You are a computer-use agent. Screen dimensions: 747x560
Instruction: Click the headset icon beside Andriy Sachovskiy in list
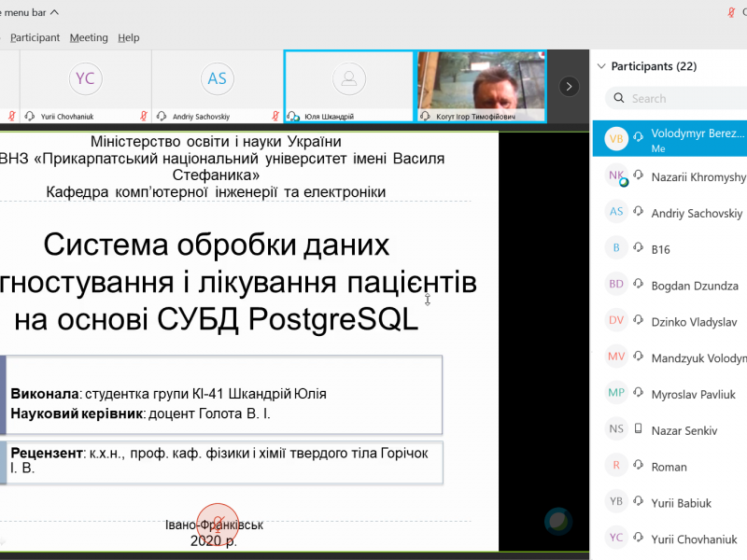pyautogui.click(x=640, y=212)
